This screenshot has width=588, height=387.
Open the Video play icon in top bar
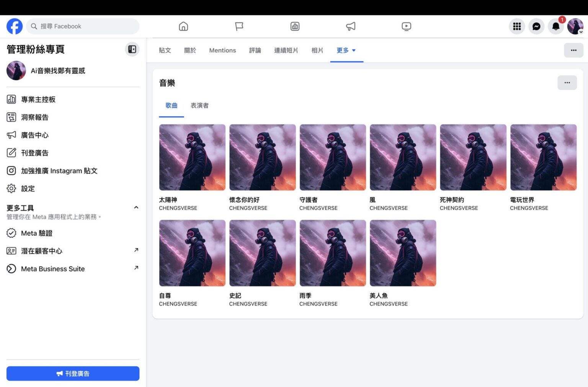coord(406,26)
